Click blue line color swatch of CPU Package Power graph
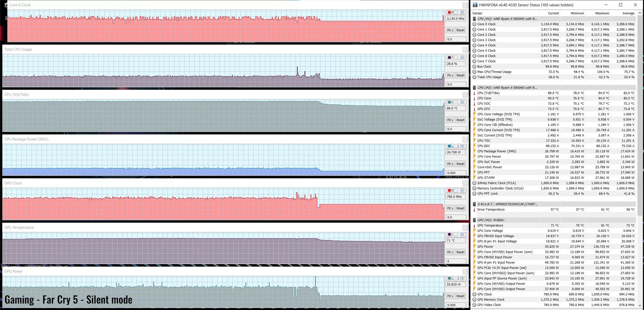Image resolution: width=644 pixels, height=310 pixels. (449, 146)
